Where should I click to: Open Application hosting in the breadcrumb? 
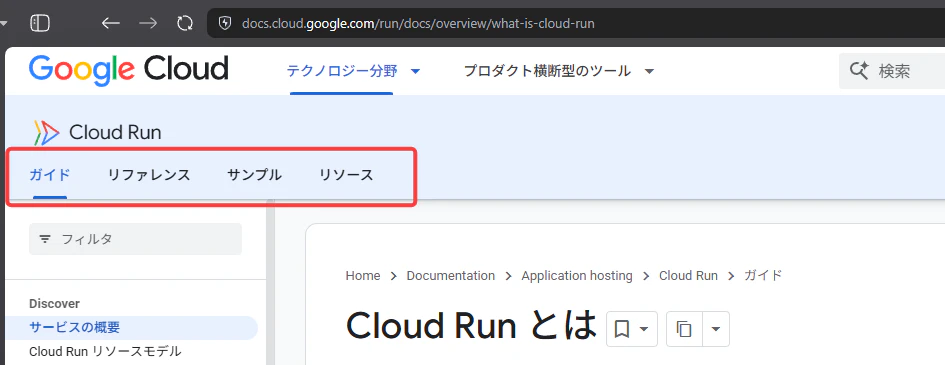coord(577,276)
